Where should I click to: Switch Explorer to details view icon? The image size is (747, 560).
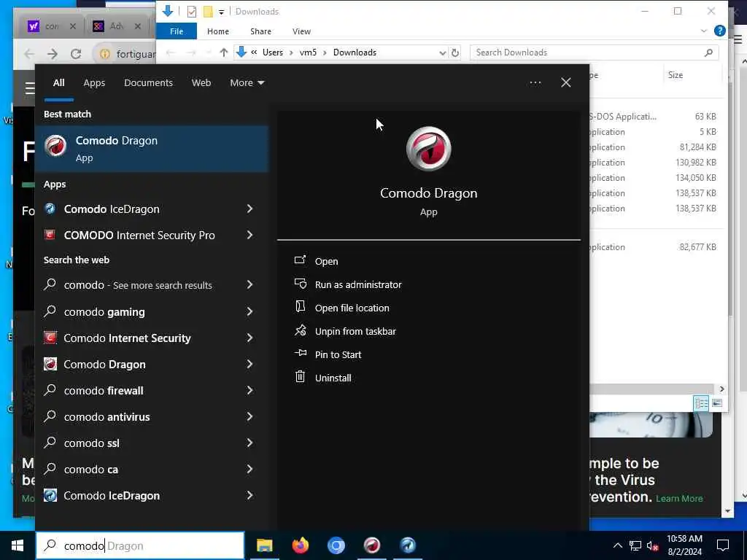click(701, 403)
